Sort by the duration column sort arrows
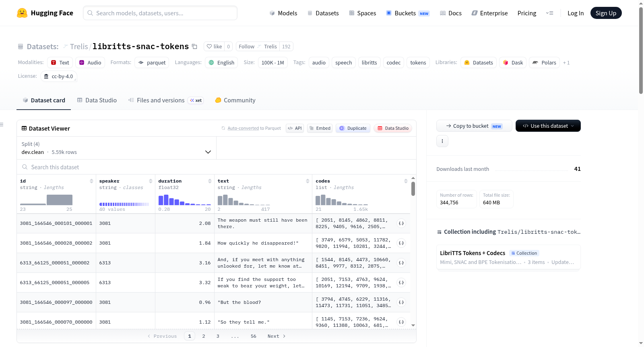The image size is (644, 347). (210, 181)
